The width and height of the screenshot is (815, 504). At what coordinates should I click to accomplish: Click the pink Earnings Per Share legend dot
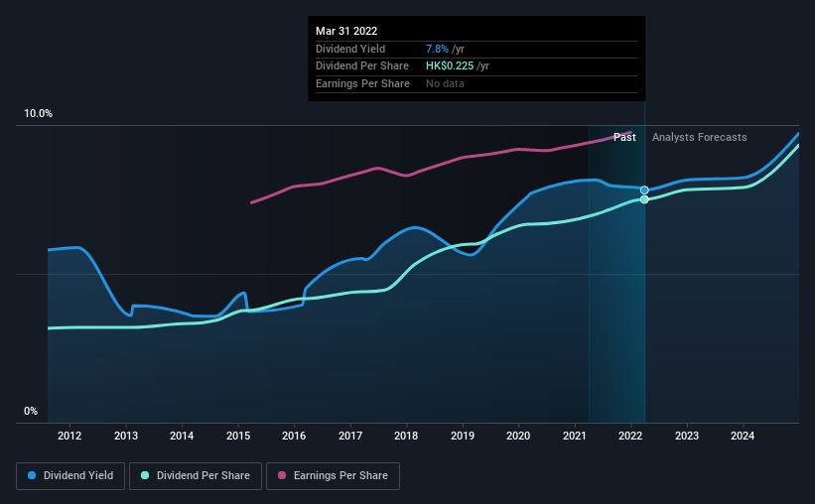tap(282, 475)
